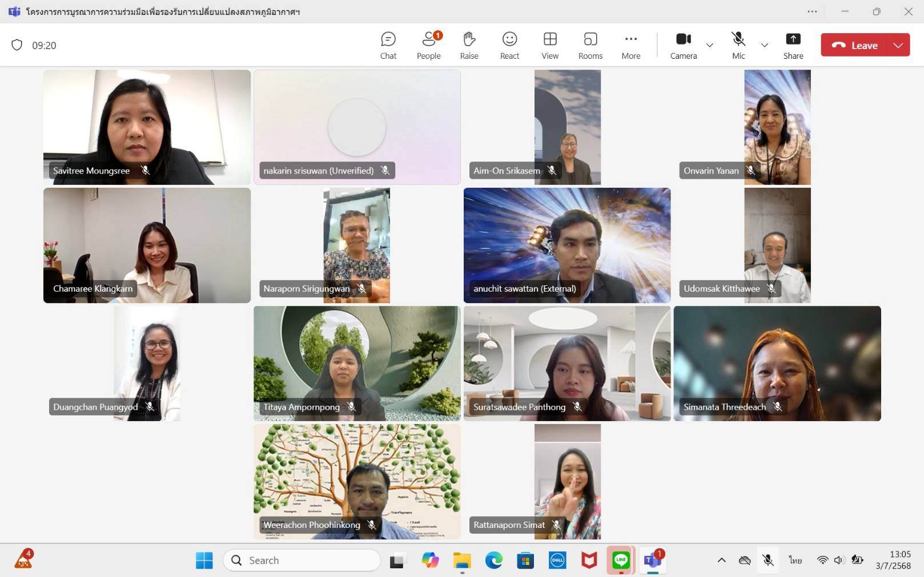Open the Leave options dropdown arrow
924x577 pixels.
click(898, 45)
